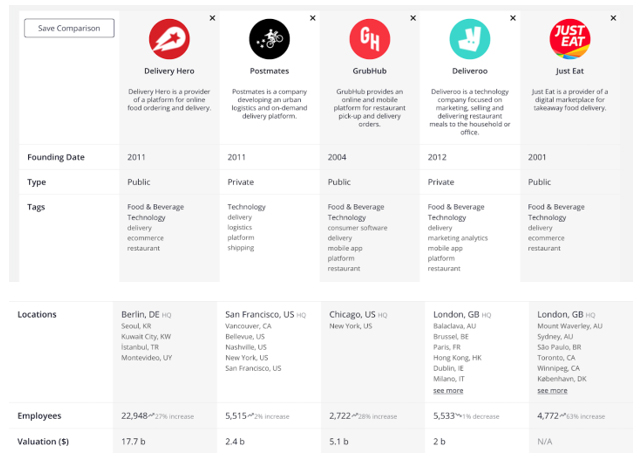Click Deliveroo's employee decrease trend indicator
643x467 pixels.
tap(478, 415)
